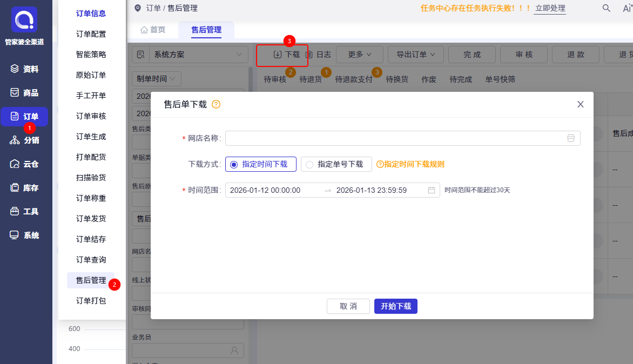Viewport: 633px width, 364px height.
Task: Click the search magnifier icon at top
Action: [607, 8]
